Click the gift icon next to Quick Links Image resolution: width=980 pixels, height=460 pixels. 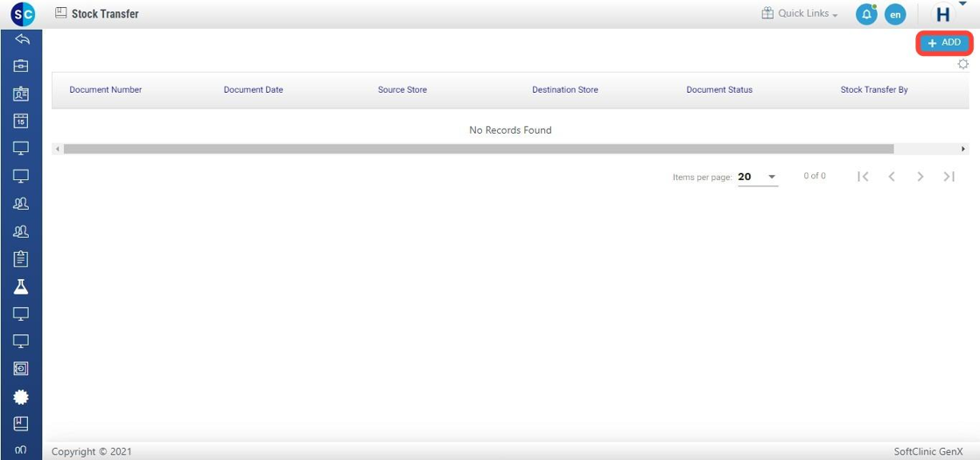[767, 13]
